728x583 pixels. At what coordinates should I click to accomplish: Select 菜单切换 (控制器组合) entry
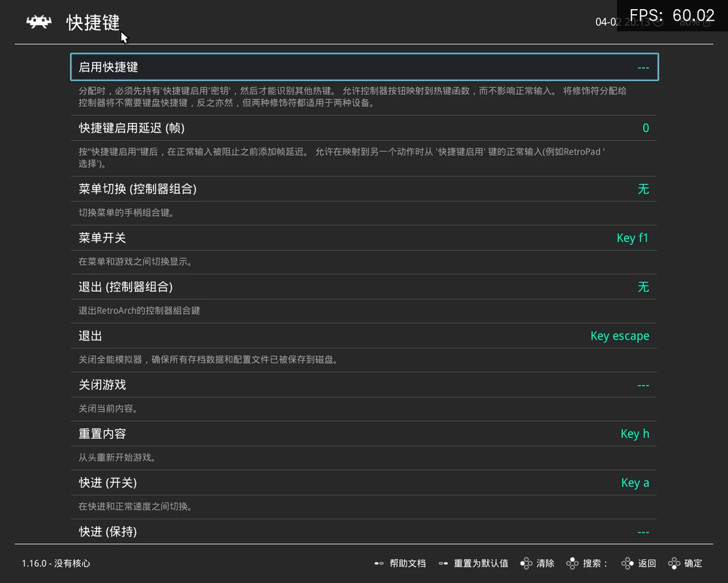click(364, 189)
